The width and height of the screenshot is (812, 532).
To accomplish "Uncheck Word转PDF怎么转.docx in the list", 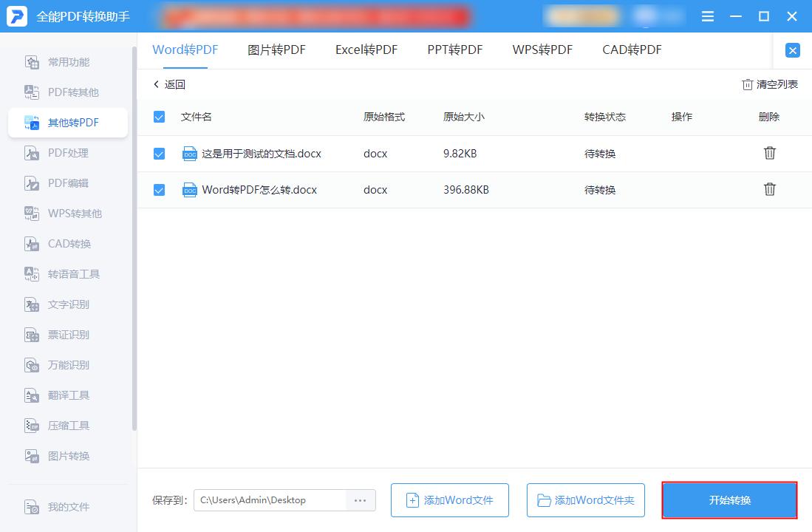I will click(159, 190).
